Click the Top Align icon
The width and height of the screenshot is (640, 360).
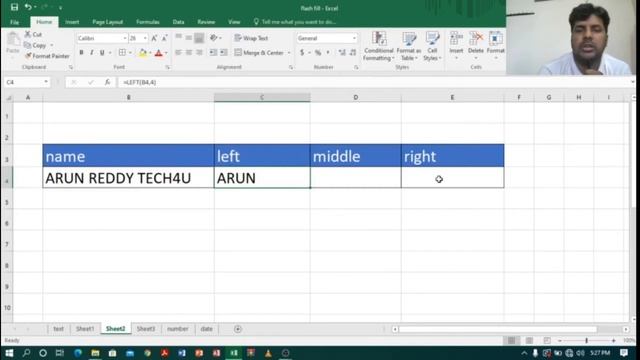(178, 38)
